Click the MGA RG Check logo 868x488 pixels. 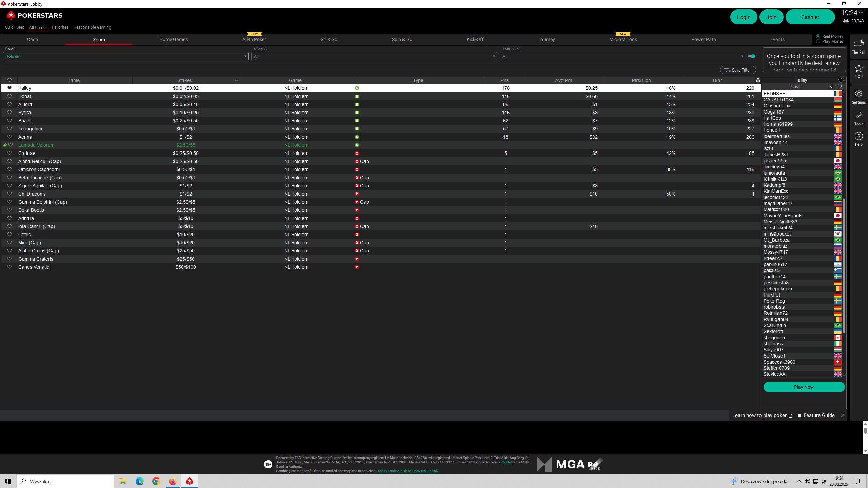[x=569, y=464]
